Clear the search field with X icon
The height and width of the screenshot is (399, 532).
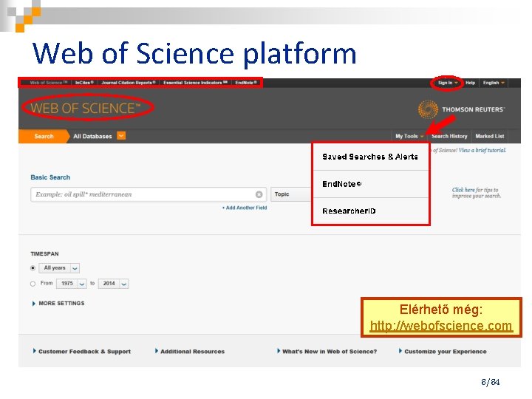[x=259, y=194]
